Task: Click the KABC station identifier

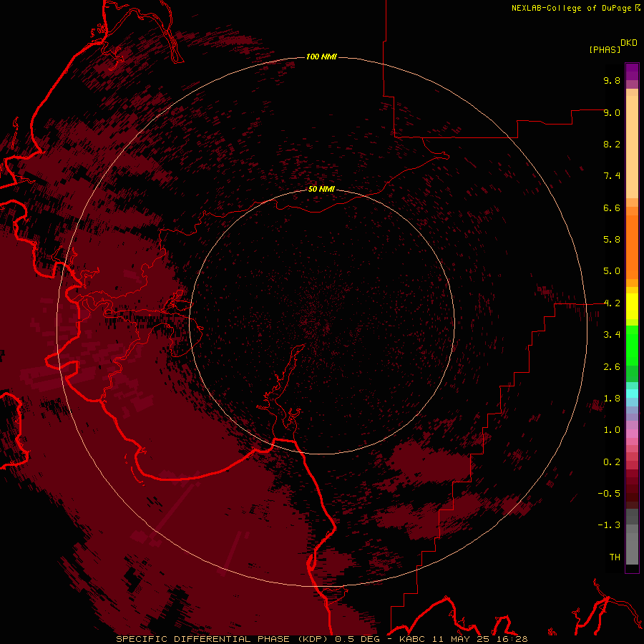Action: pyautogui.click(x=413, y=639)
